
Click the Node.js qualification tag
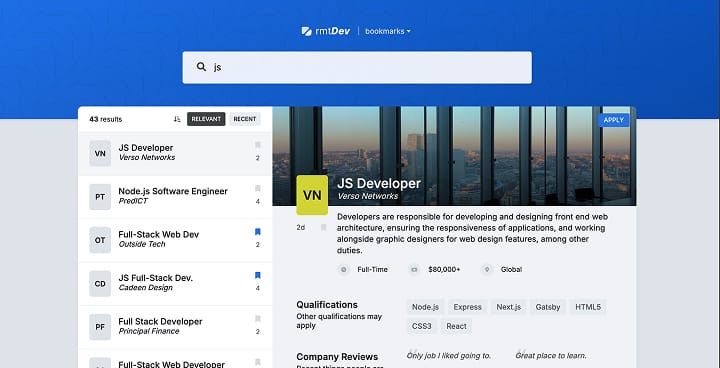point(425,307)
